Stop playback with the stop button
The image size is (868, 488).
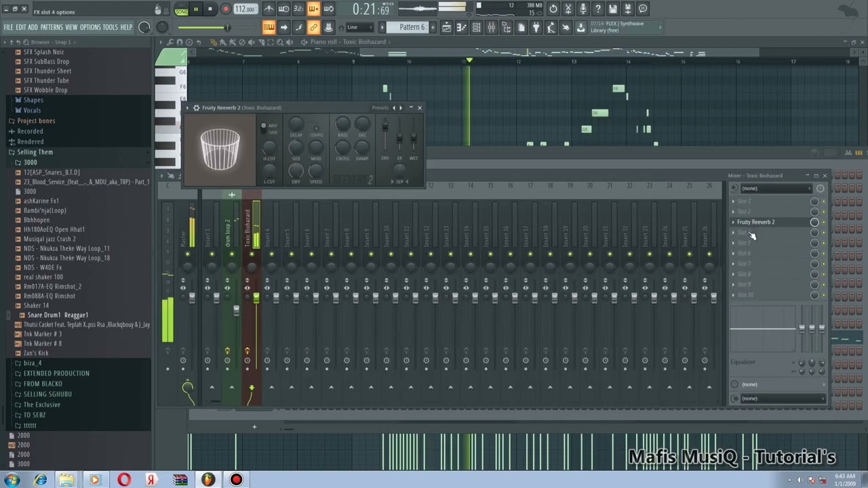(x=210, y=9)
